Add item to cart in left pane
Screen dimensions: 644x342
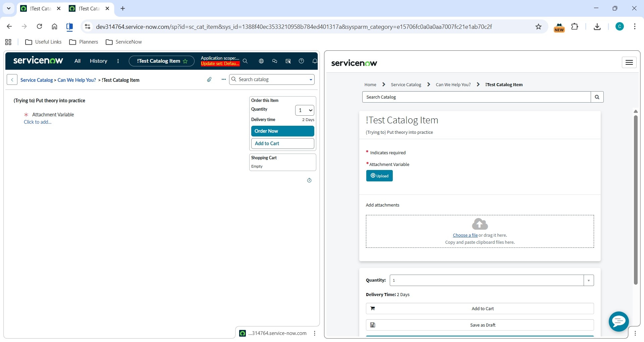tap(282, 144)
